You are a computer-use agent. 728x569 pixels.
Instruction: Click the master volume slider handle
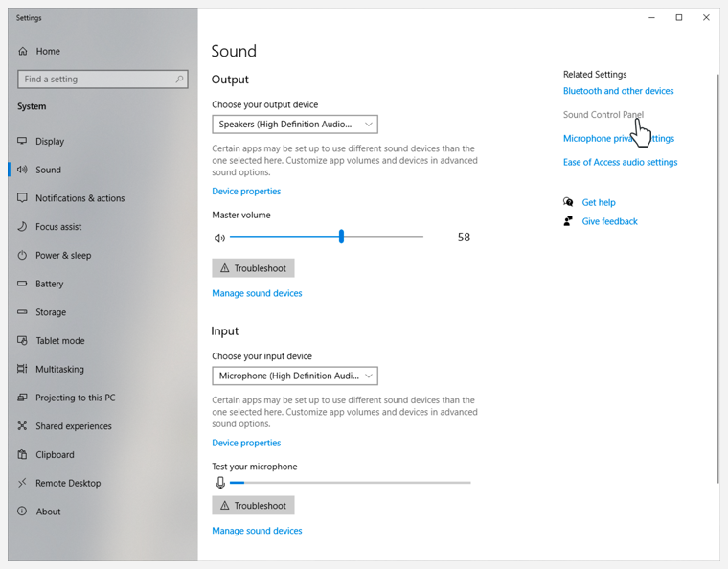(341, 237)
